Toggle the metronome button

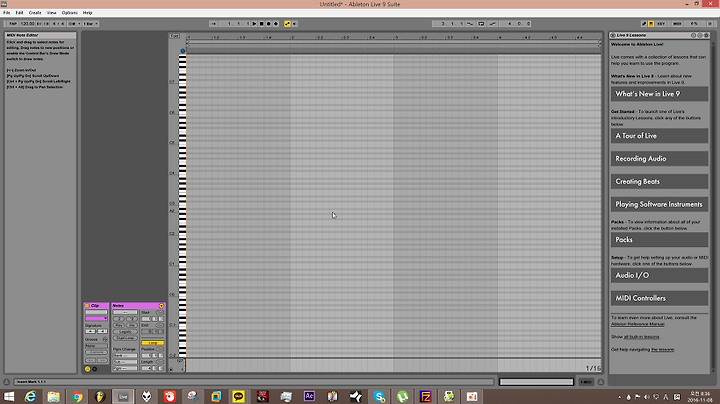[x=72, y=24]
